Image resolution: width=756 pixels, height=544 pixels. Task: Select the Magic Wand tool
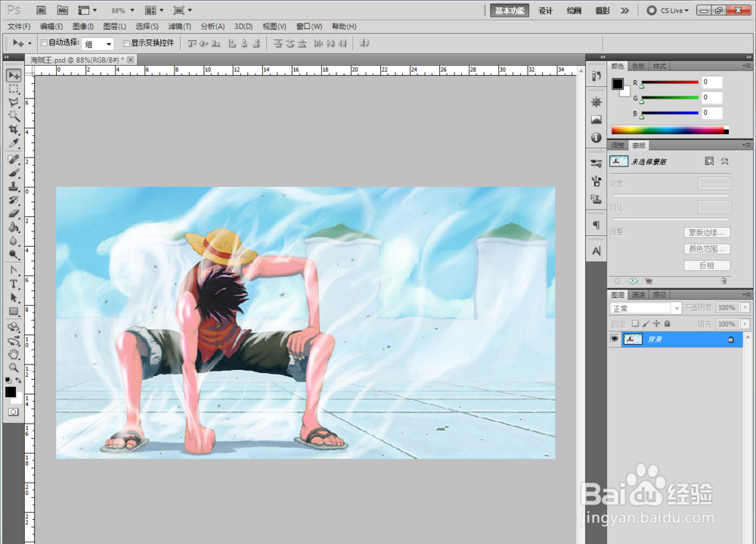coord(14,116)
